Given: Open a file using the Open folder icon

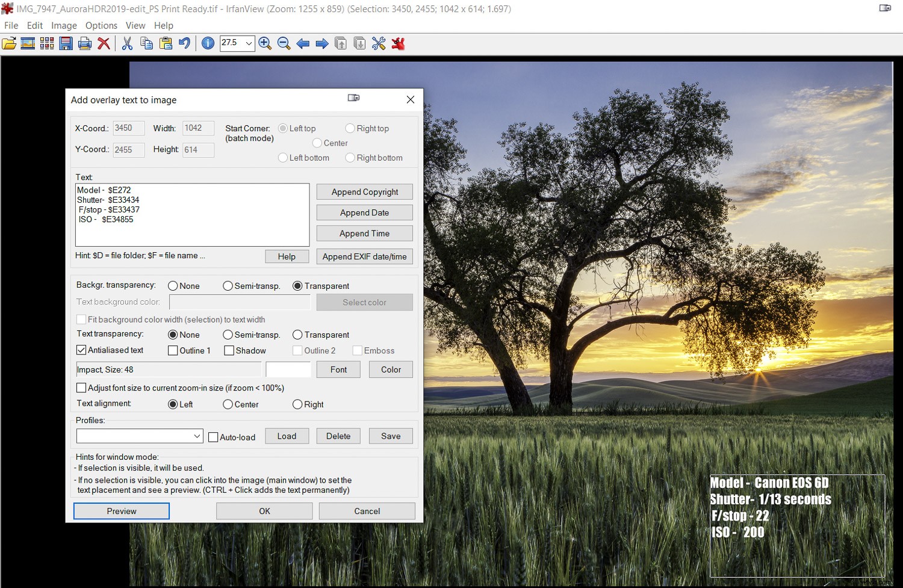Looking at the screenshot, I should (x=9, y=43).
